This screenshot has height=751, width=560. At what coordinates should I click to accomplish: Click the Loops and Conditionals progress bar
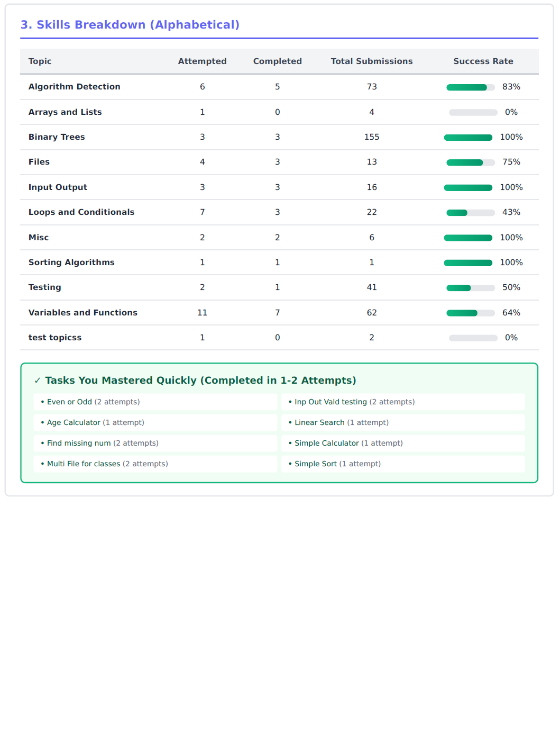coord(470,213)
